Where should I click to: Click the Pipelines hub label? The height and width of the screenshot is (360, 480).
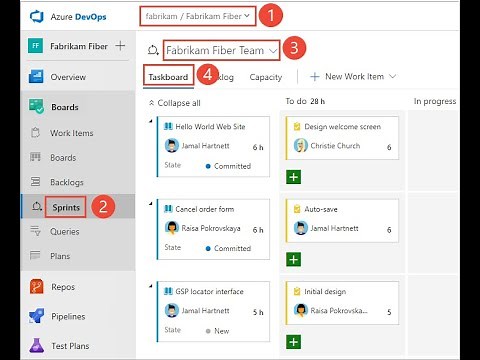pyautogui.click(x=68, y=316)
